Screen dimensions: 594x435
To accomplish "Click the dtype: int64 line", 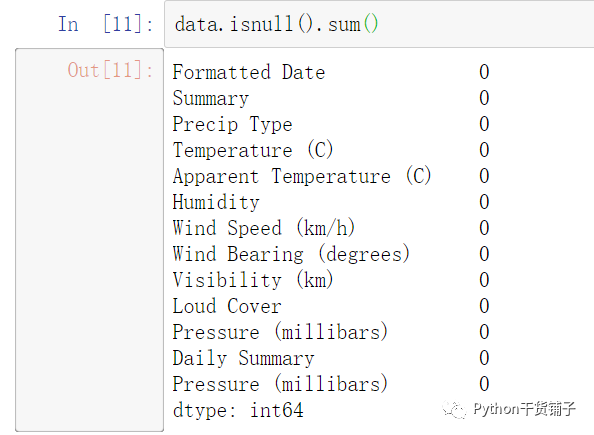I will 238,410.
